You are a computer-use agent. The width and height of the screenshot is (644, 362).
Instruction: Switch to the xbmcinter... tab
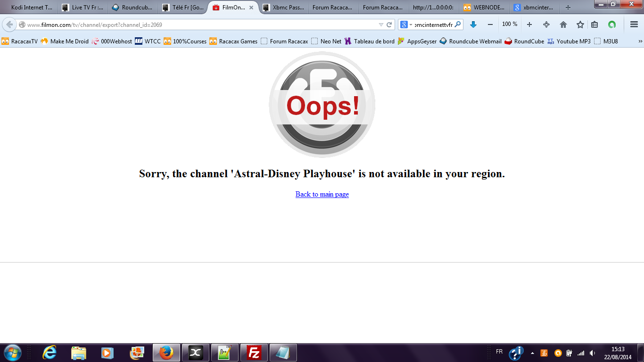coord(534,8)
